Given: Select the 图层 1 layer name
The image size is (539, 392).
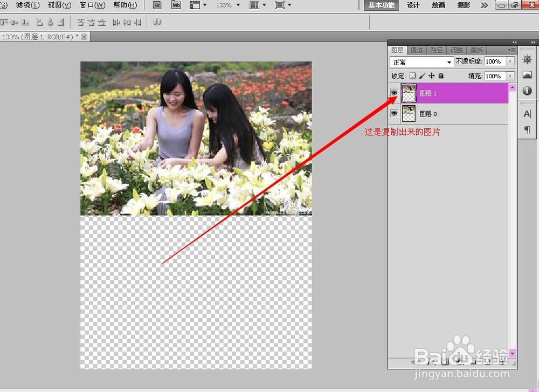Looking at the screenshot, I should pos(428,93).
